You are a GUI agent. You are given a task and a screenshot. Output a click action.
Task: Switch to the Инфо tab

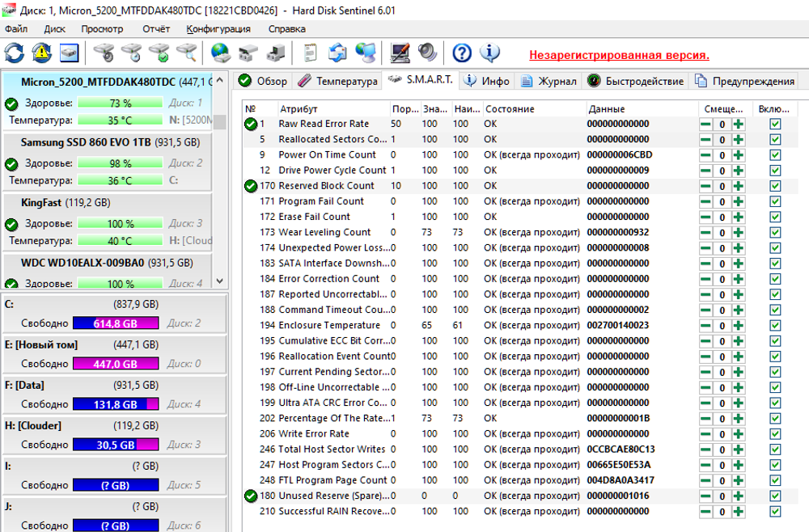[486, 81]
